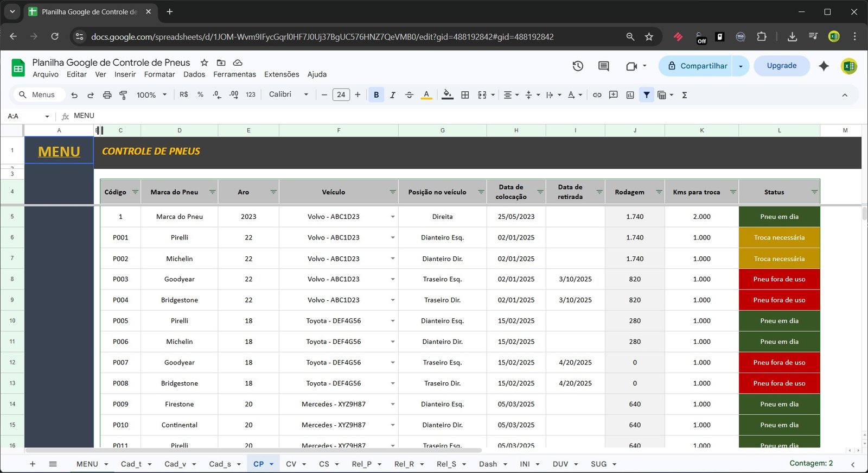Open the borders tool
Screen dimensions: 868x473
pyautogui.click(x=465, y=95)
